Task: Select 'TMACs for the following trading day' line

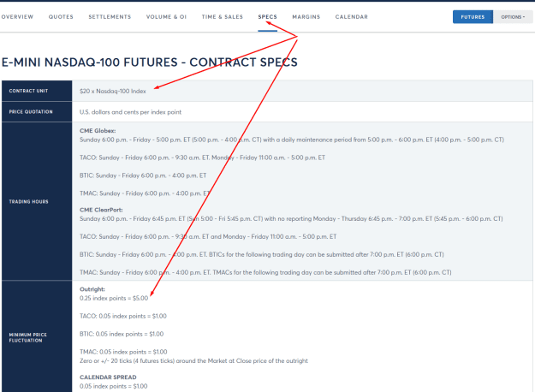Action: 265,272
